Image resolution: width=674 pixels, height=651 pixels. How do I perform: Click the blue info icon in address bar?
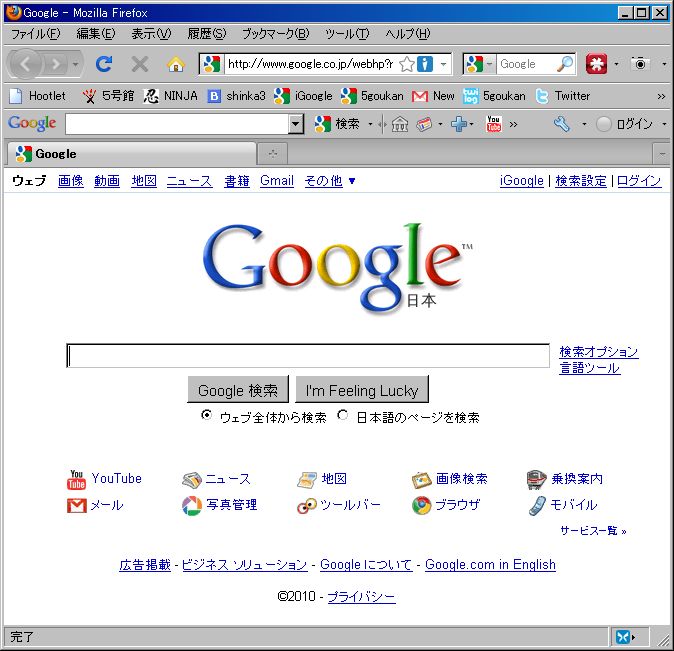pos(425,64)
